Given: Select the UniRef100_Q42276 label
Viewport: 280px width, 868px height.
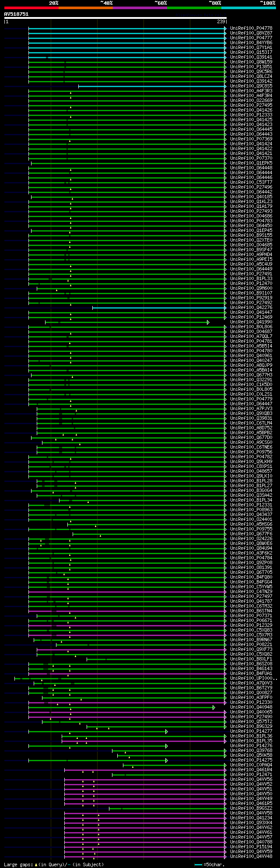Looking at the screenshot, I should tap(251, 308).
